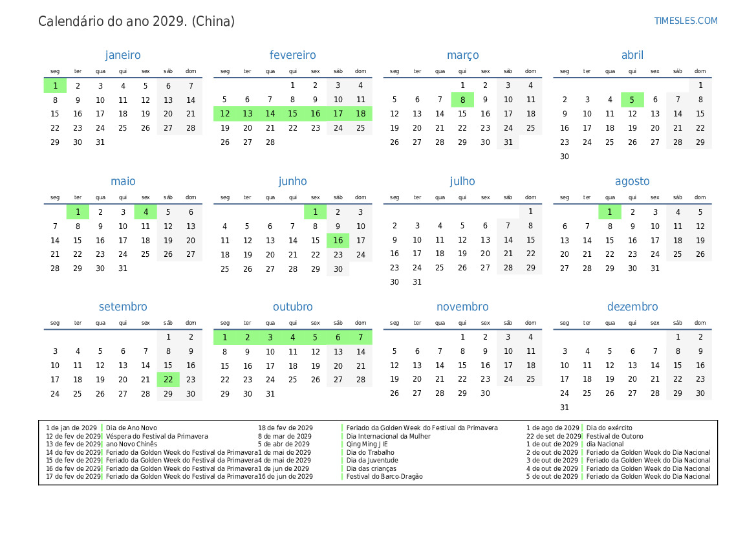Click legend date '22 de set de 2029'
Image resolution: width=756 pixels, height=535 pixels.
click(554, 436)
